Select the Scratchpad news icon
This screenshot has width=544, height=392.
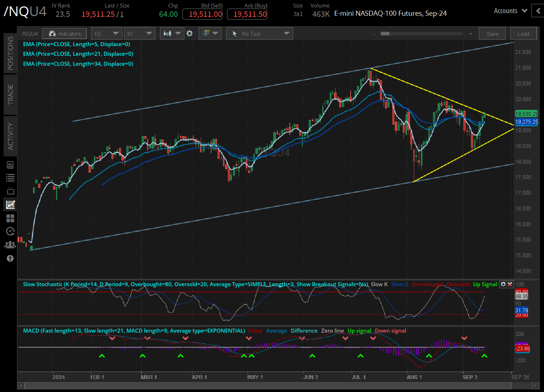pos(10,165)
